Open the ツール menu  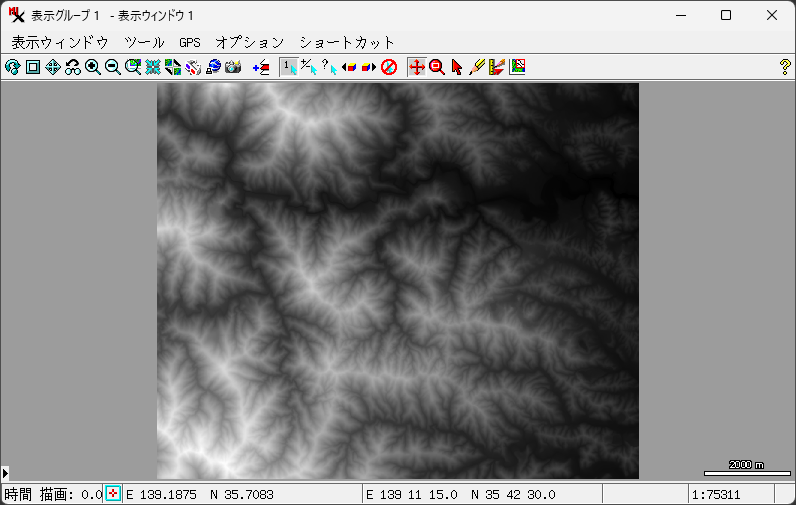pos(144,42)
